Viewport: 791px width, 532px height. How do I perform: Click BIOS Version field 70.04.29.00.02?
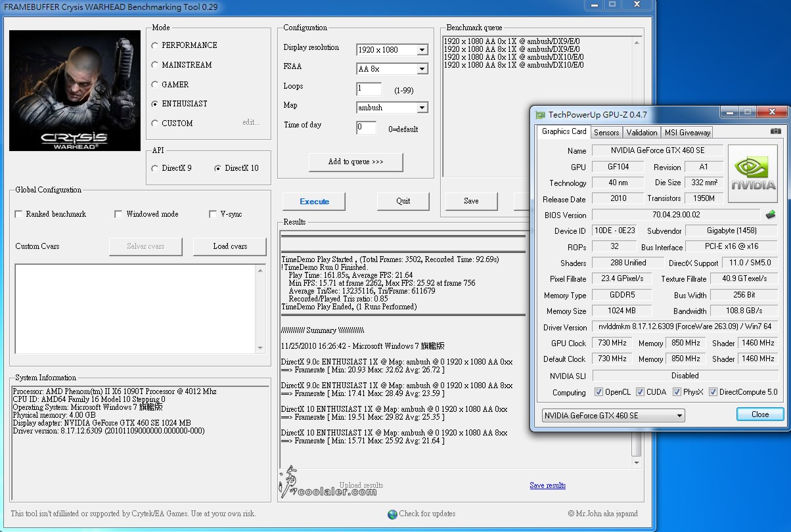(677, 215)
